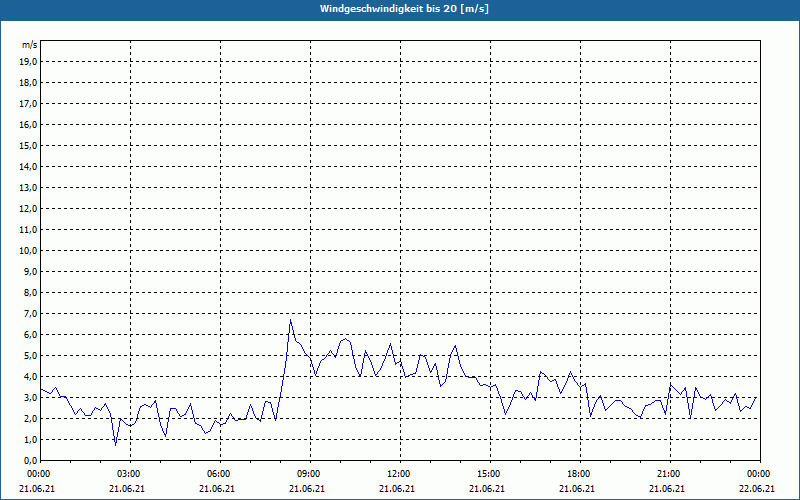800x500 pixels.
Task: Click the '5,0' axis value
Action: tap(30, 356)
